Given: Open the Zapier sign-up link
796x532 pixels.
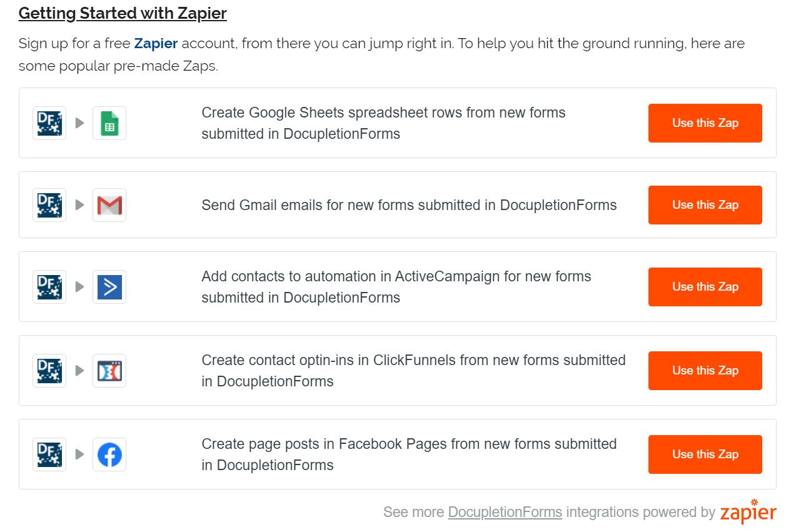Looking at the screenshot, I should (x=154, y=43).
